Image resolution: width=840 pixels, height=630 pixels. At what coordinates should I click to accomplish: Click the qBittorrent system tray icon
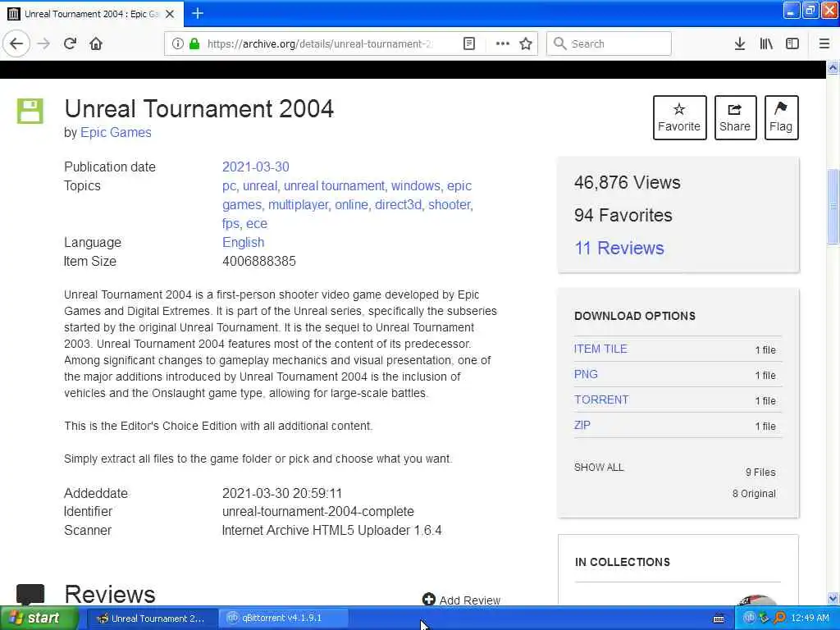[x=749, y=618]
